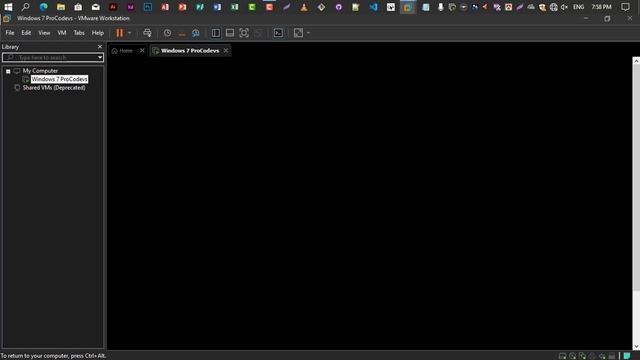Open Microsoft Store from the taskbar
The height and width of the screenshot is (360, 640).
(78, 7)
